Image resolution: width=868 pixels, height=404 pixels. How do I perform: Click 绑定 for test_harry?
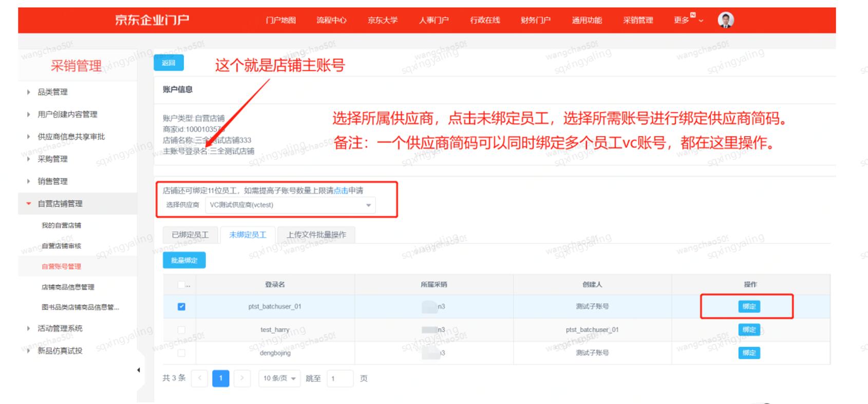coord(749,329)
